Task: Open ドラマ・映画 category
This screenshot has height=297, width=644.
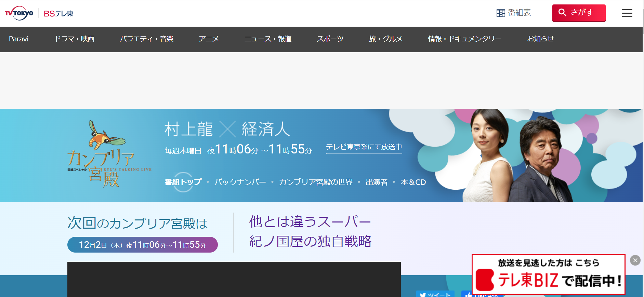Action: point(75,39)
